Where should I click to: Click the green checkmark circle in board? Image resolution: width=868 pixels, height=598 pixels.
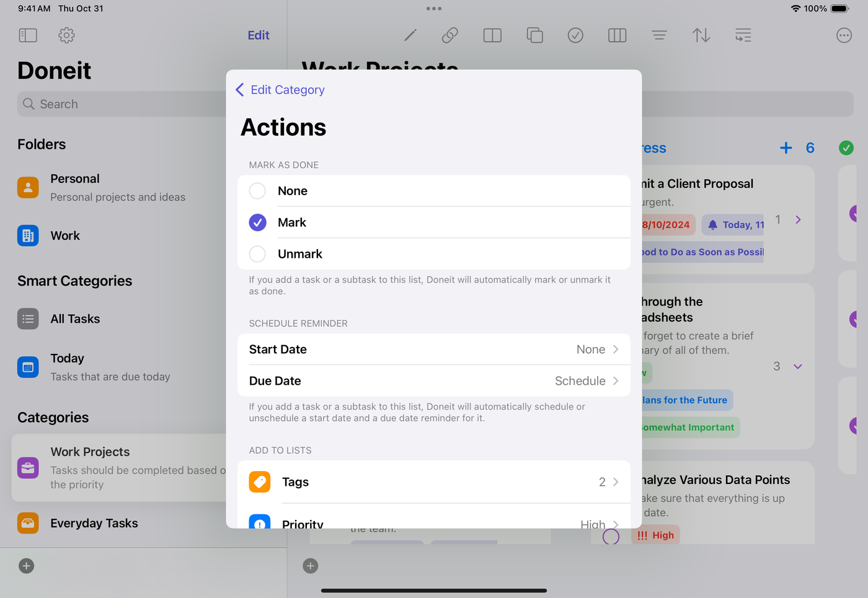pyautogui.click(x=846, y=147)
